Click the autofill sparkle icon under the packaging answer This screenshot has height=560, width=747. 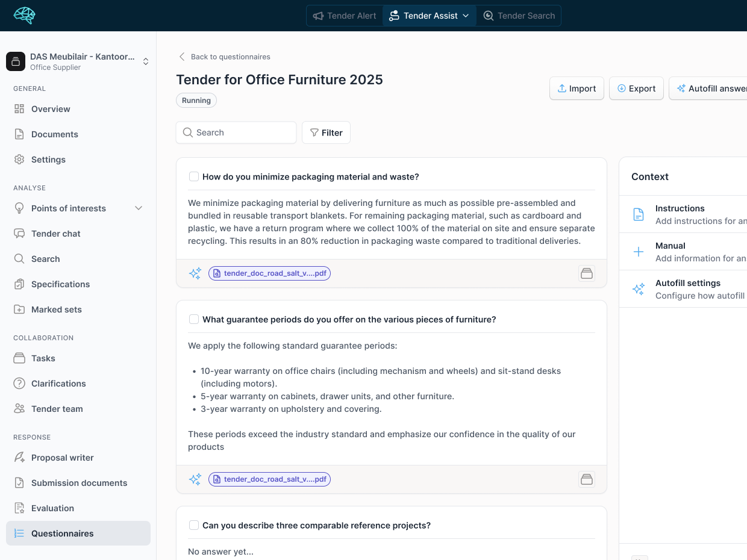coord(195,273)
